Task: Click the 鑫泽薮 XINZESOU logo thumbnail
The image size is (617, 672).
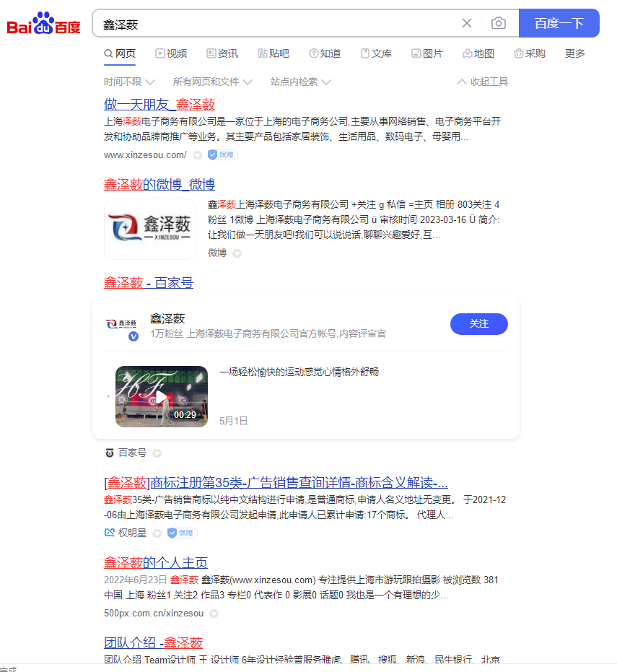Action: click(150, 229)
